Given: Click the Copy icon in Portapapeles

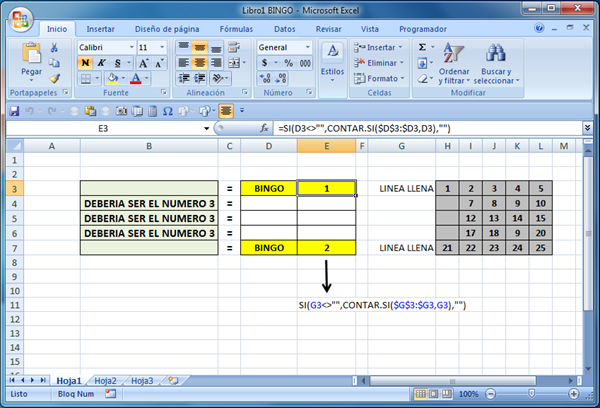Looking at the screenshot, I should pyautogui.click(x=54, y=62).
